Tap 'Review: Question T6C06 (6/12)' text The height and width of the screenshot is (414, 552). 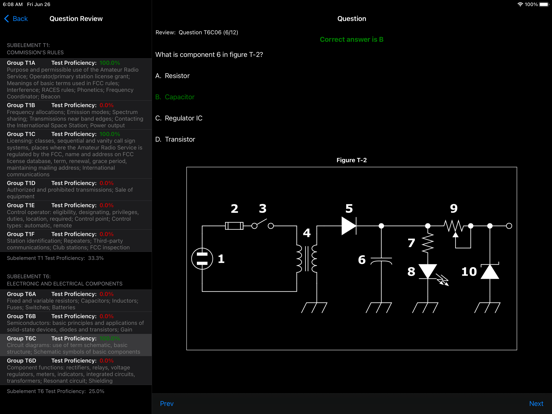click(197, 32)
